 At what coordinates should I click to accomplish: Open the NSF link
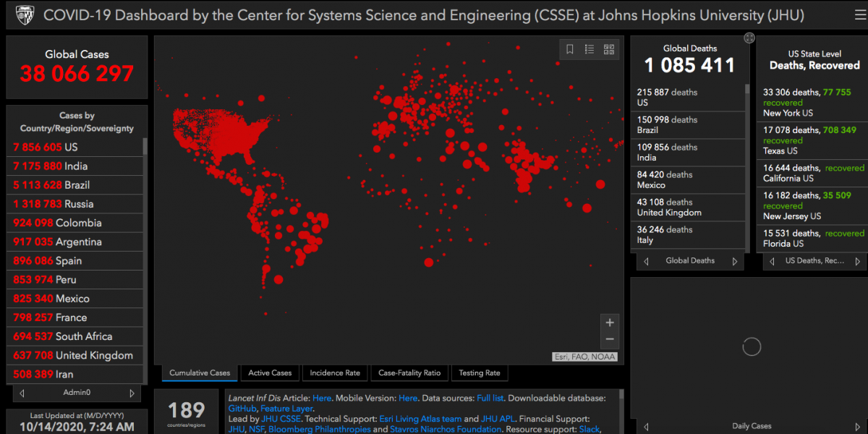(x=256, y=430)
